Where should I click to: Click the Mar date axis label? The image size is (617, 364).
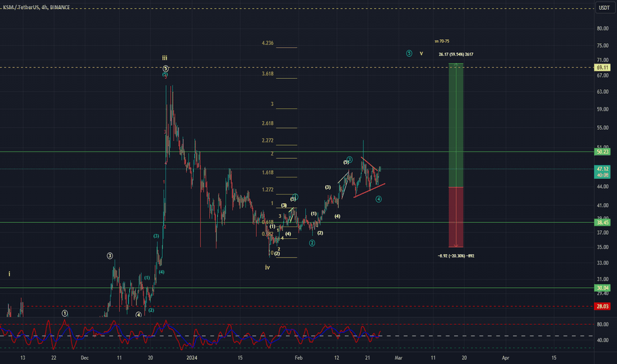tap(399, 357)
